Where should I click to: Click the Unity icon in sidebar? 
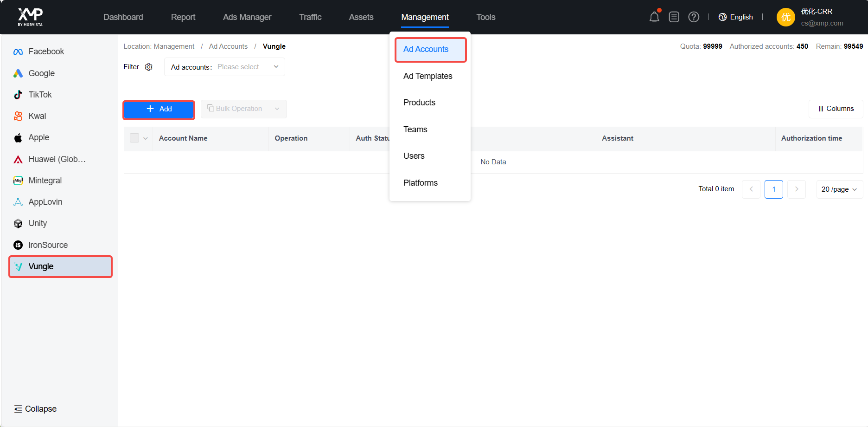click(18, 223)
